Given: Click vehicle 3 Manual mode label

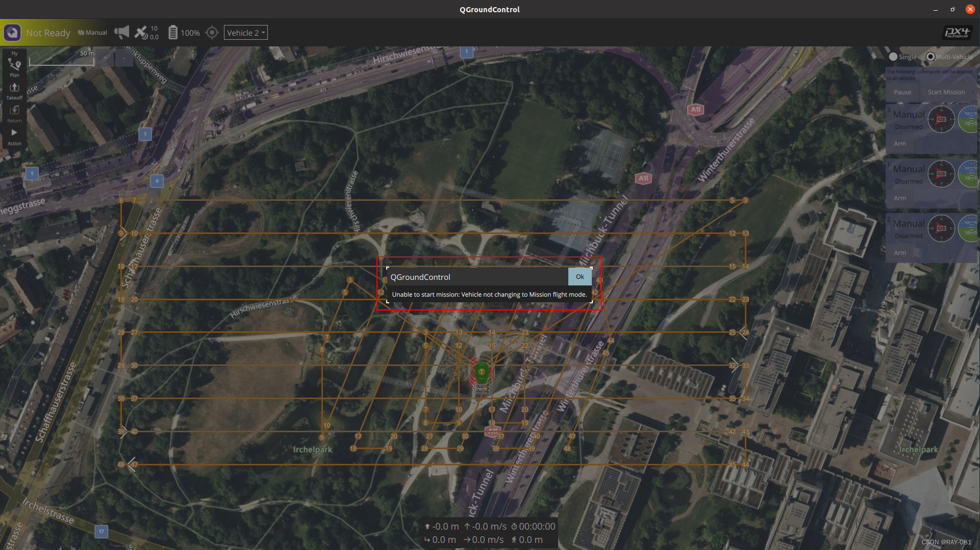Looking at the screenshot, I should click(x=909, y=115).
